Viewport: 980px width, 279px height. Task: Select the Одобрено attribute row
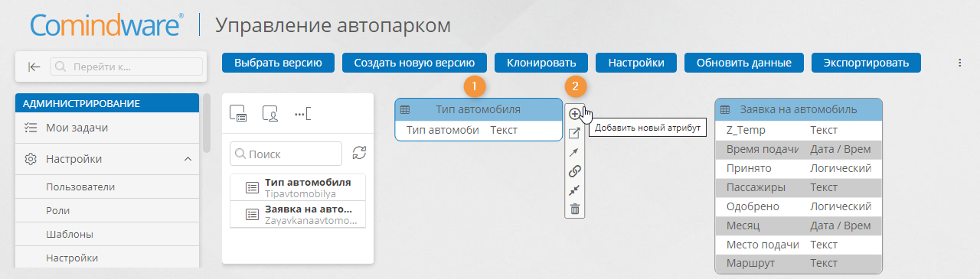(799, 206)
